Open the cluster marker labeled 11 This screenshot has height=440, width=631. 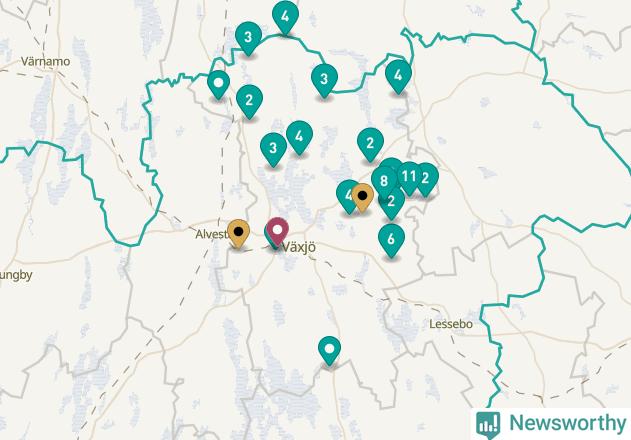409,178
